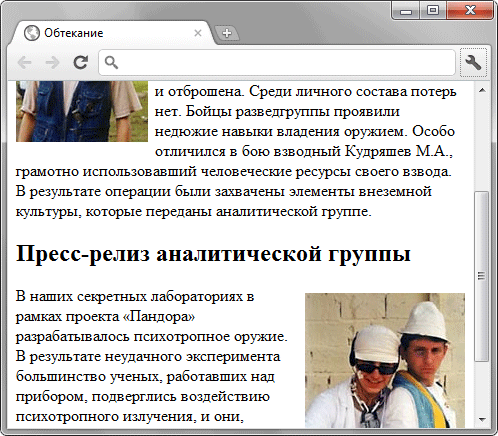
Task: Click the line "разрабатывалось психотропное оружие."
Action: click(x=151, y=336)
